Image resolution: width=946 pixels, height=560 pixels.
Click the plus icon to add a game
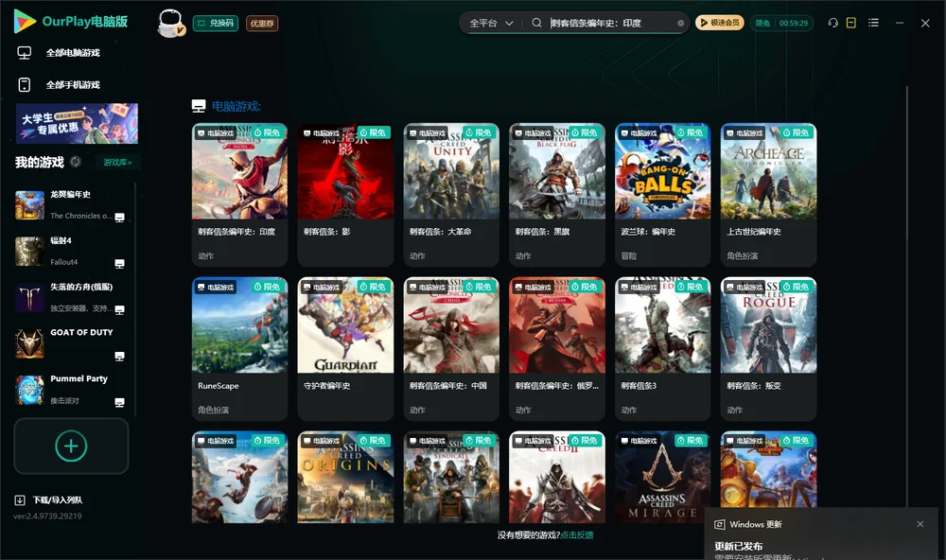(x=71, y=446)
